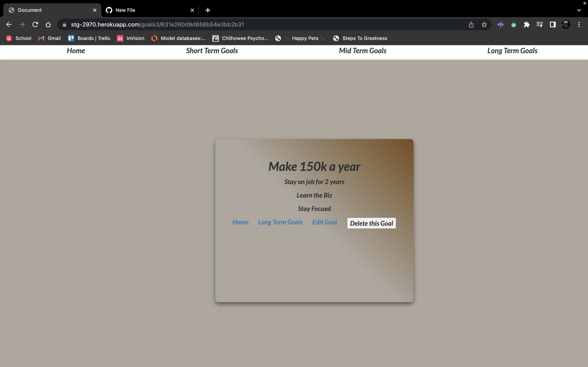Screen dimensions: 588x367
Task: Click the Delete this Goal button
Action: tap(371, 223)
